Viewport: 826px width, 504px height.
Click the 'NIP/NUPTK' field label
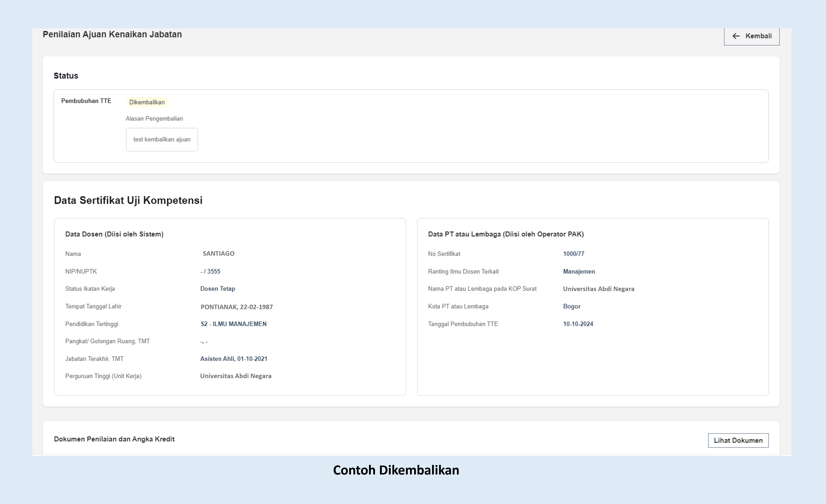(81, 271)
